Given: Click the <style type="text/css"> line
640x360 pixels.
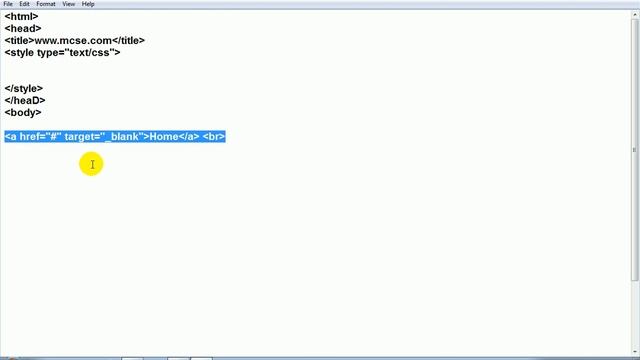Looking at the screenshot, I should [62, 53].
